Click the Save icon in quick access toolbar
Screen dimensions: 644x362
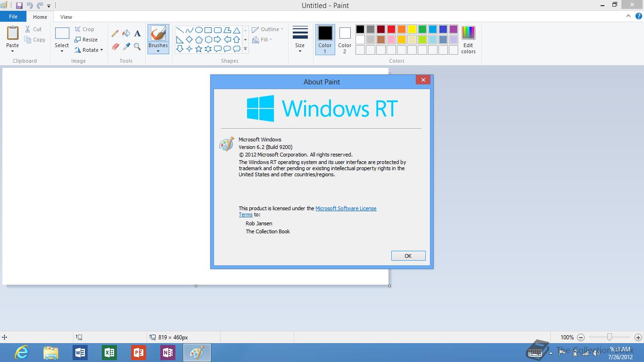(x=19, y=6)
